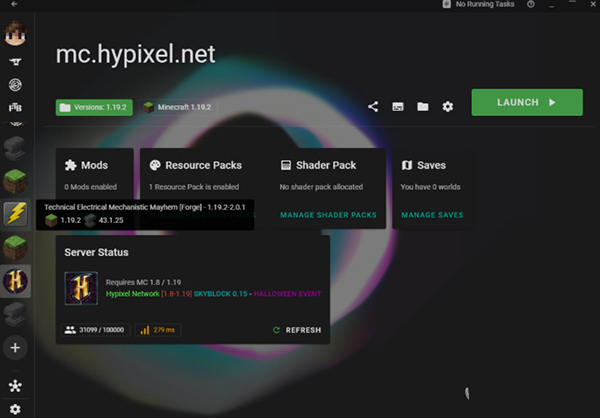Screen dimensions: 600x418
Task: Click Manage Shader Packs link
Action: tap(328, 215)
